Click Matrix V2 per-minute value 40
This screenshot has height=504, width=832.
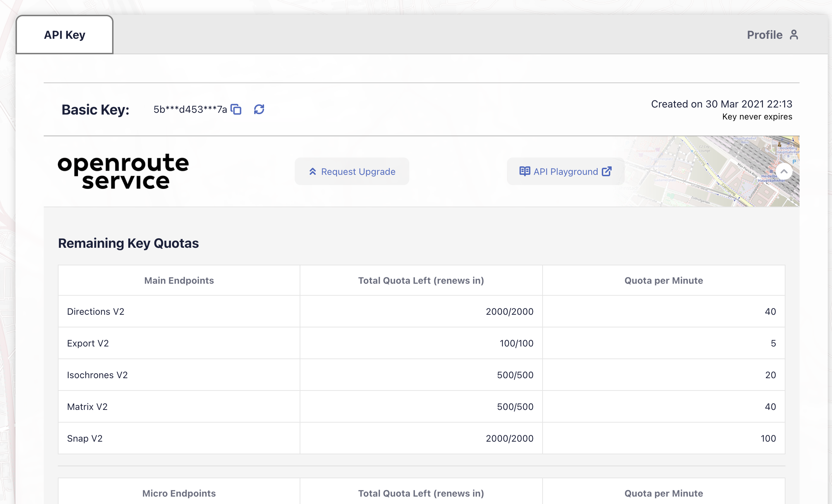point(771,406)
